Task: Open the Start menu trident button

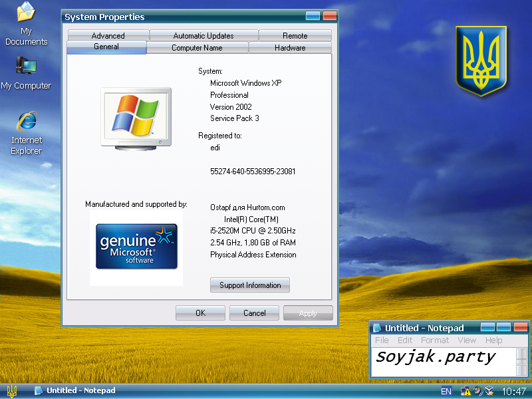Action: point(12,391)
